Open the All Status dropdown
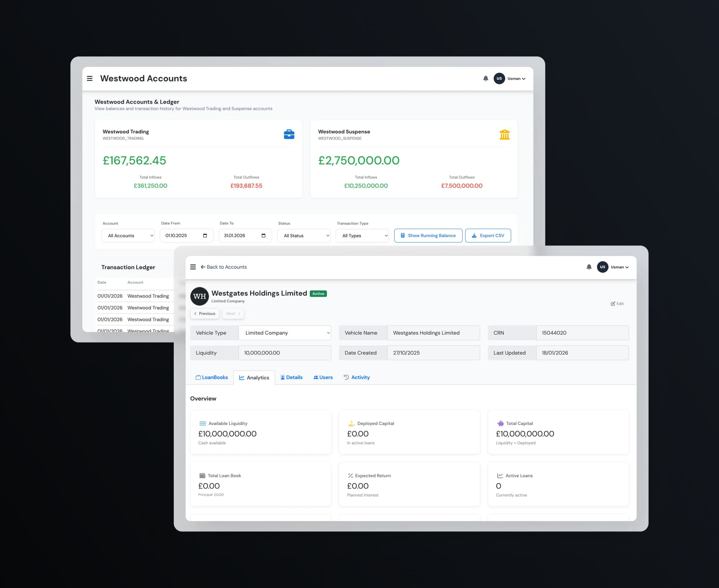 click(304, 236)
